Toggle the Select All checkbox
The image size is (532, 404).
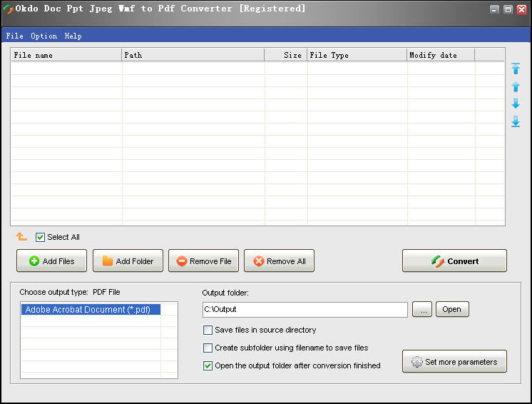click(40, 237)
